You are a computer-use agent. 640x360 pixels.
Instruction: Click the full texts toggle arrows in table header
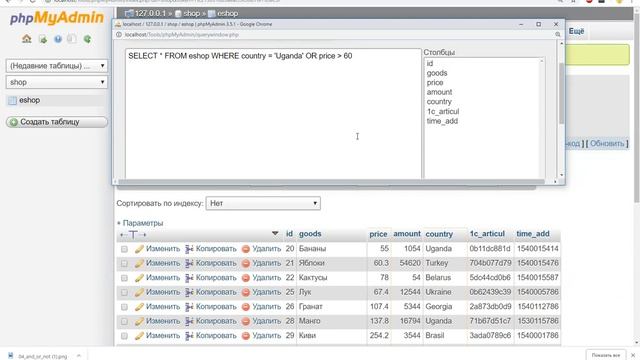click(133, 235)
